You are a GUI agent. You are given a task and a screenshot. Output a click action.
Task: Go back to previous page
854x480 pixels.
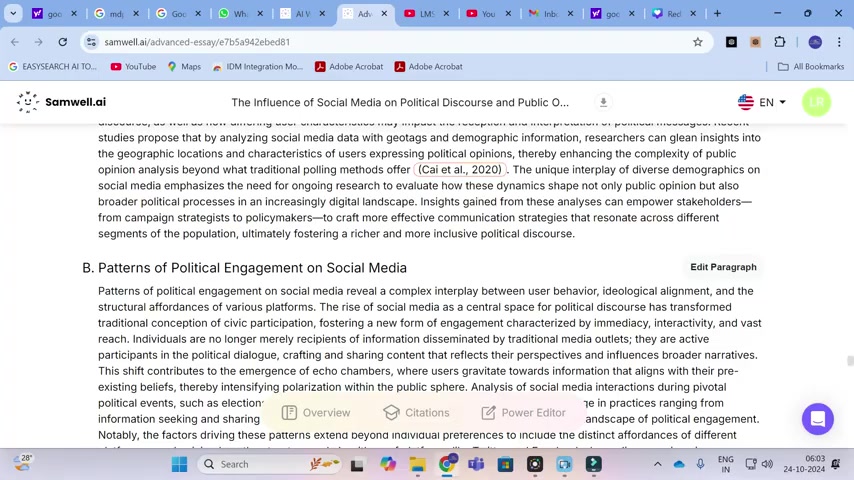[15, 42]
